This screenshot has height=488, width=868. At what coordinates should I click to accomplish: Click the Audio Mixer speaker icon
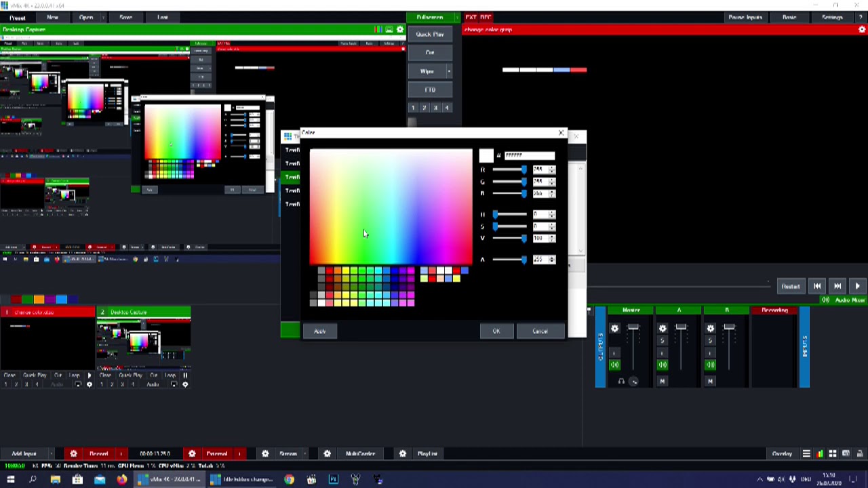[825, 300]
